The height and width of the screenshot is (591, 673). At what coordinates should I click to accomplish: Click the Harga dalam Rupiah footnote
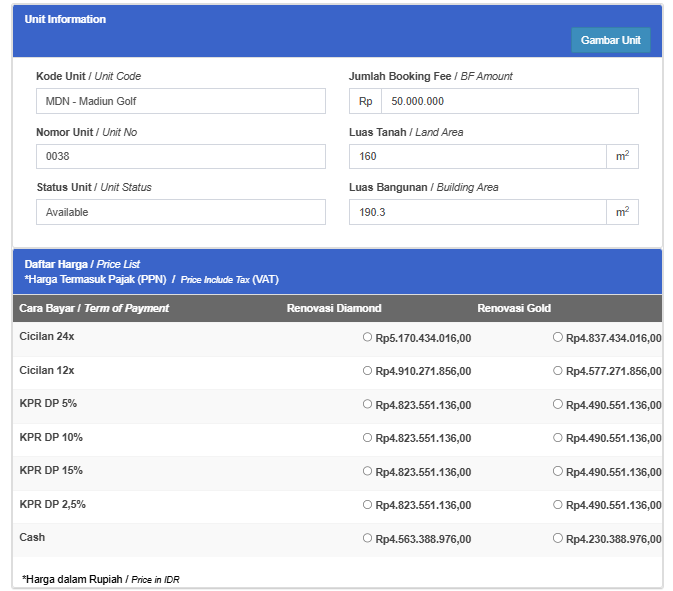point(101,579)
